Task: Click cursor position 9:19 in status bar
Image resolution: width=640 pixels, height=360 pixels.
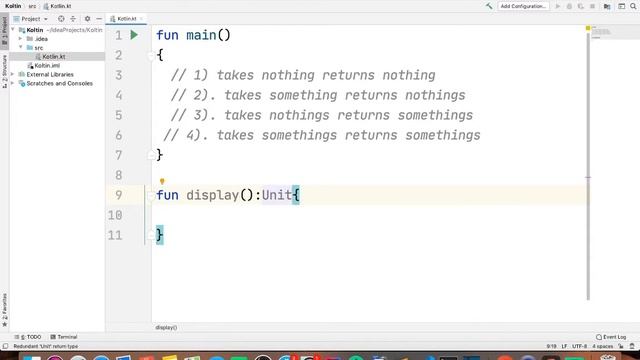Action: click(x=551, y=347)
